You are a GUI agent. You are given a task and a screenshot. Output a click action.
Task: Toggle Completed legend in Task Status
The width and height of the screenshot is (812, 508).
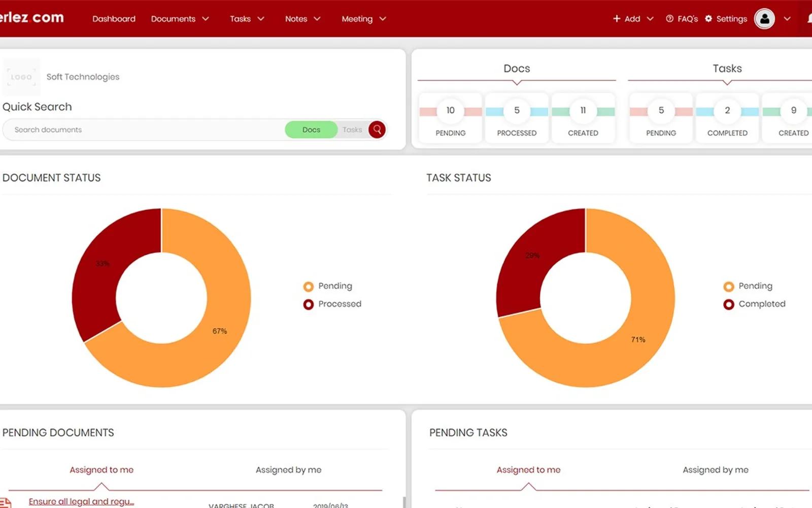tap(755, 304)
